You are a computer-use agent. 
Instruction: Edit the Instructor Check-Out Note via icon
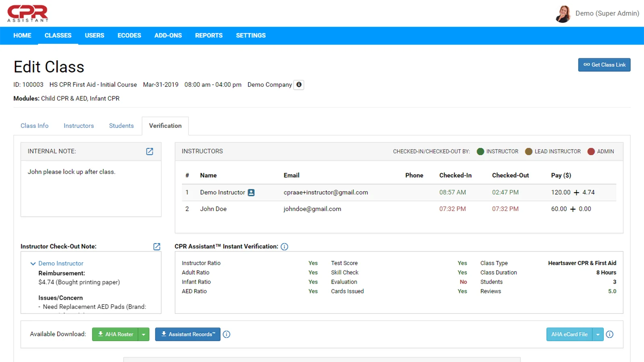coord(157,247)
